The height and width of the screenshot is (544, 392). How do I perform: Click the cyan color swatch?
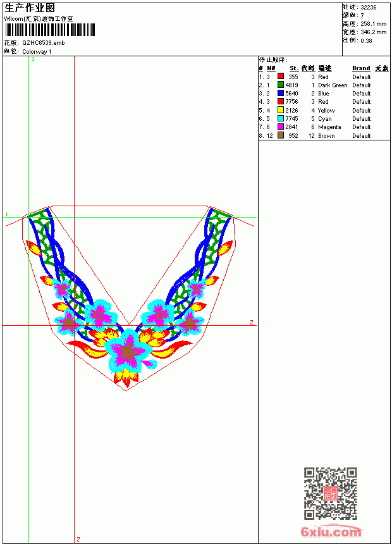[x=281, y=118]
